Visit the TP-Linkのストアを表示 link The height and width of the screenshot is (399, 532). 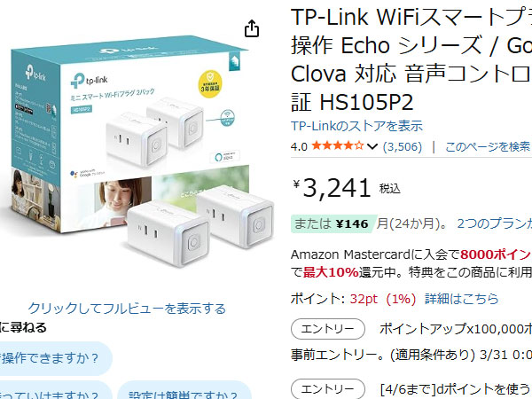pos(356,126)
